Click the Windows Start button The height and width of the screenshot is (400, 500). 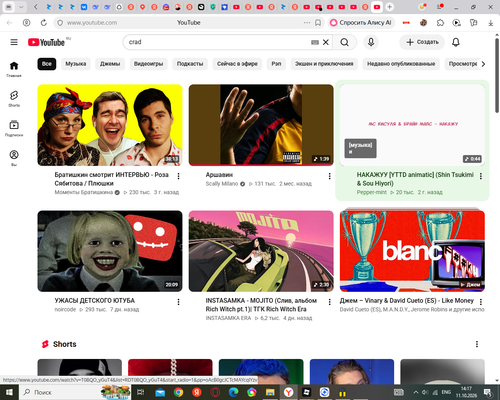point(9,392)
